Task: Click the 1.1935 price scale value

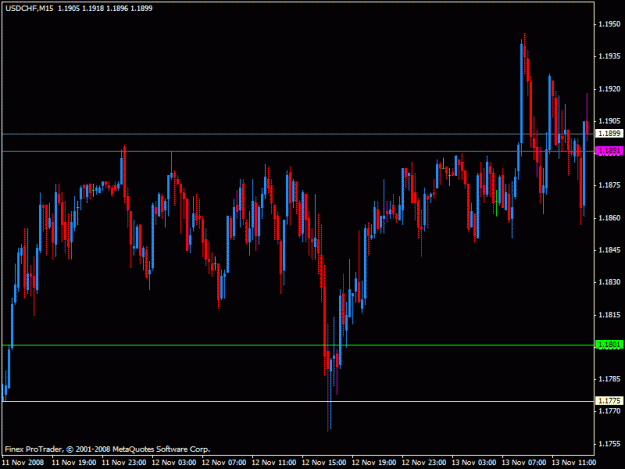Action: coord(609,56)
